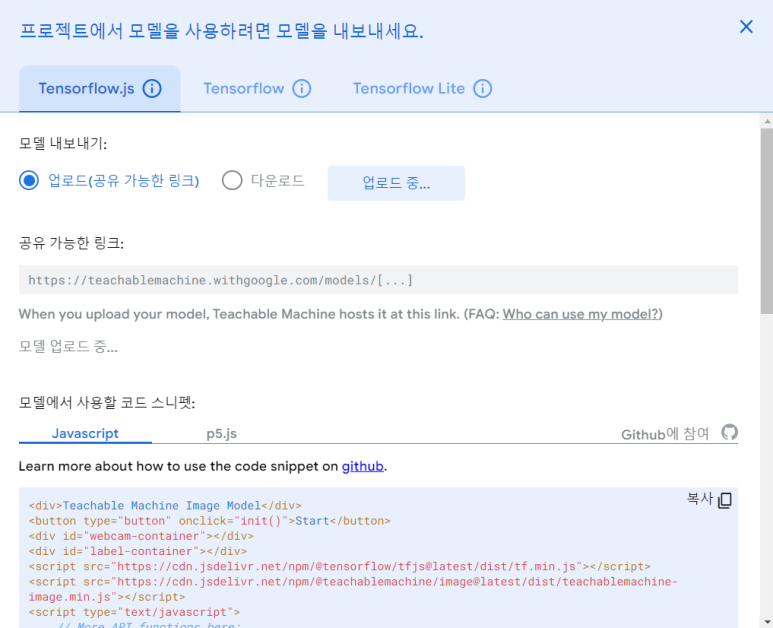Open the github link in snippet description
The image size is (773, 628).
click(x=362, y=466)
